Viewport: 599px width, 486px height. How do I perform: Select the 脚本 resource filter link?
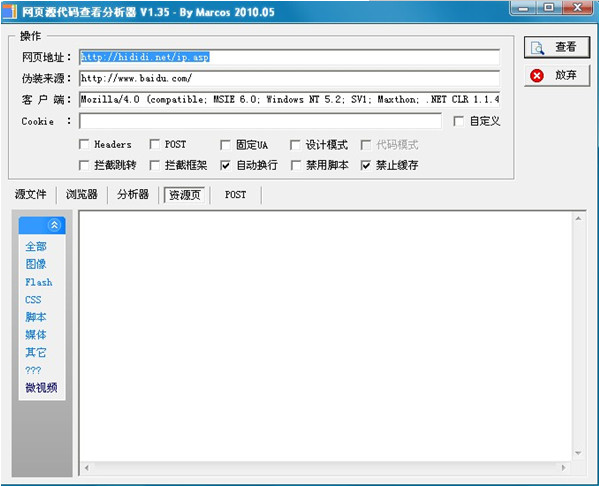tap(36, 317)
